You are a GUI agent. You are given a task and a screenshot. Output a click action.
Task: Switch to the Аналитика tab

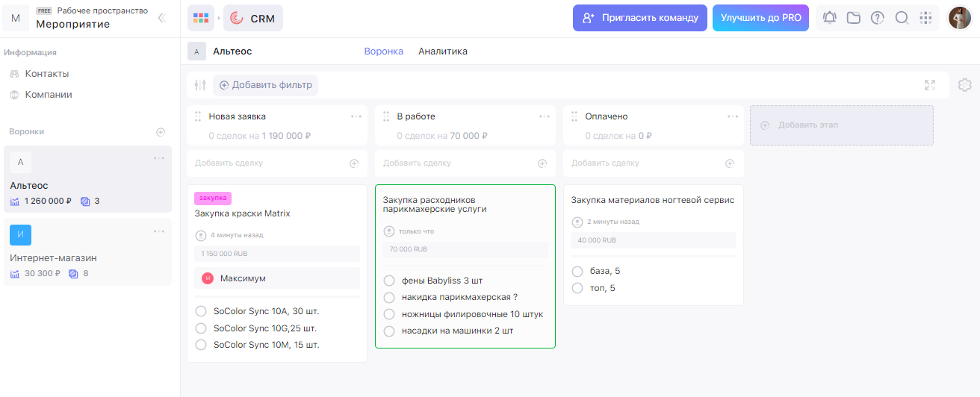pos(443,51)
